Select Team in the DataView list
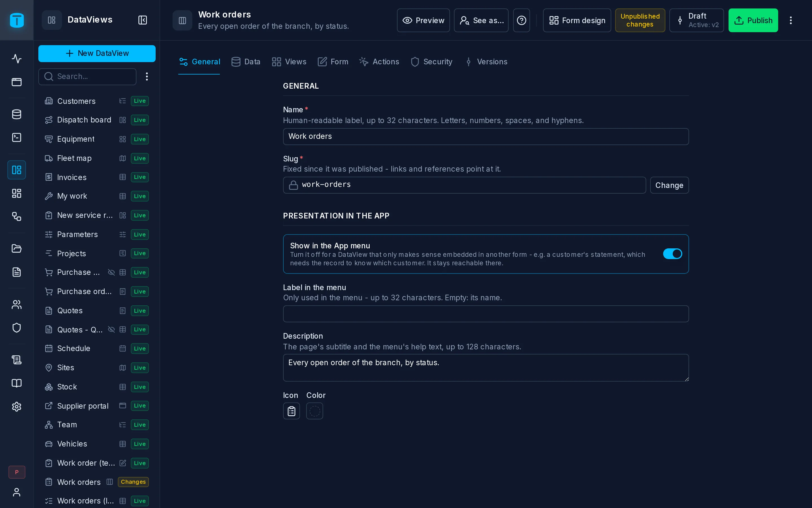The width and height of the screenshot is (812, 508). click(x=97, y=425)
